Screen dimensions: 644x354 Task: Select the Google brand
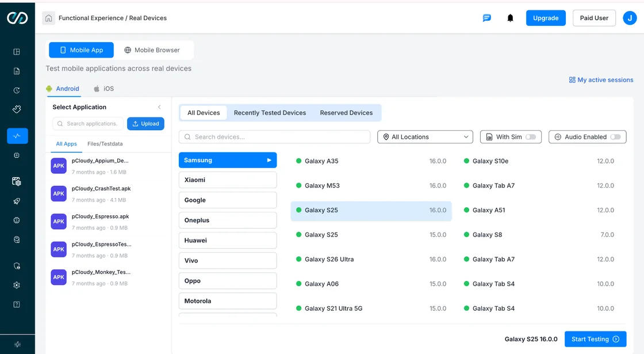(228, 200)
